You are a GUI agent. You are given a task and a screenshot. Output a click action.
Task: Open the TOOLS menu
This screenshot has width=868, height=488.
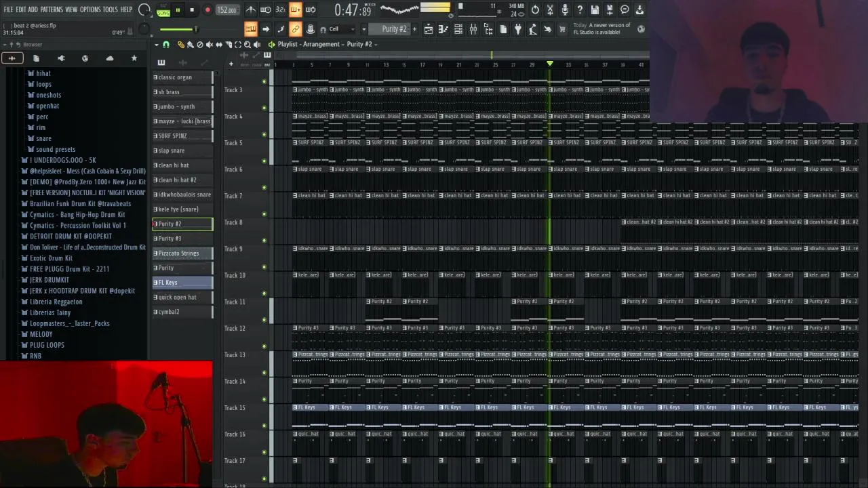(x=110, y=9)
